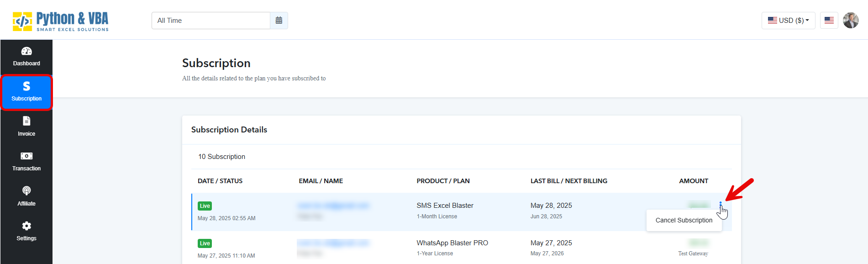This screenshot has width=868, height=264.
Task: Click the Live badge on WhatsApp Blaster PRO
Action: (x=205, y=243)
